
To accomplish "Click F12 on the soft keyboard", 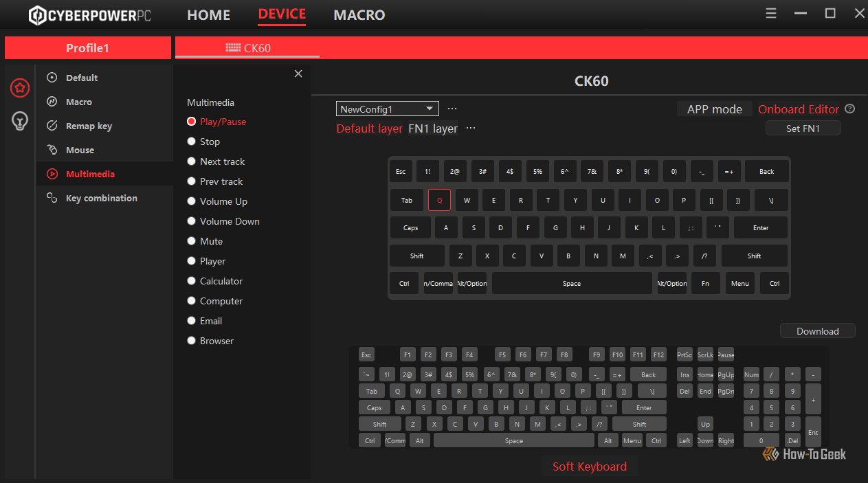I will (658, 355).
